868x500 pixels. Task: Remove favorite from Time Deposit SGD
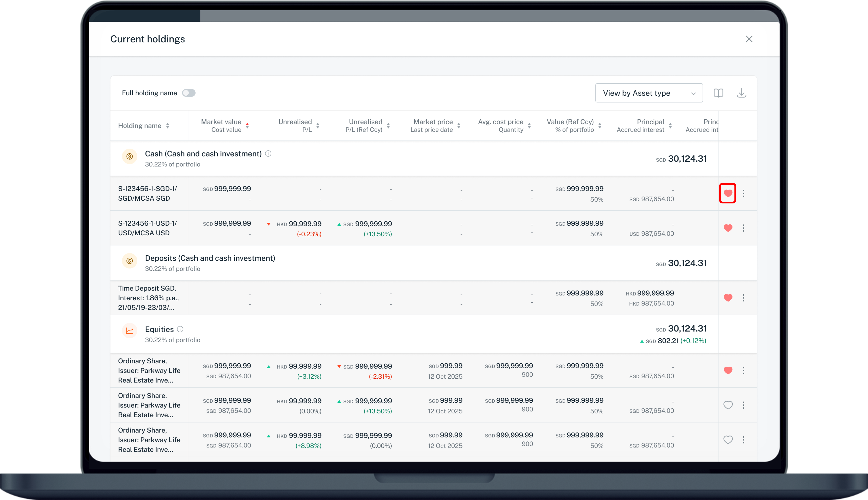[728, 298]
